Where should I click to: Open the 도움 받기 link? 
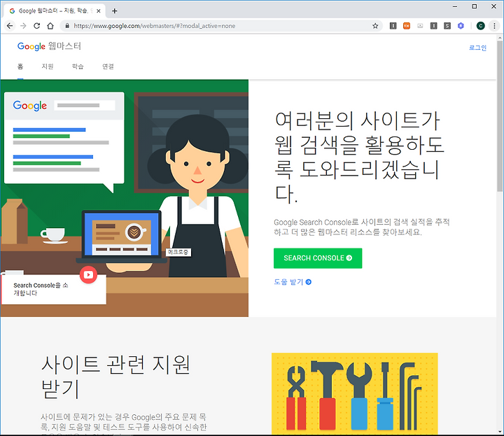[x=293, y=282]
